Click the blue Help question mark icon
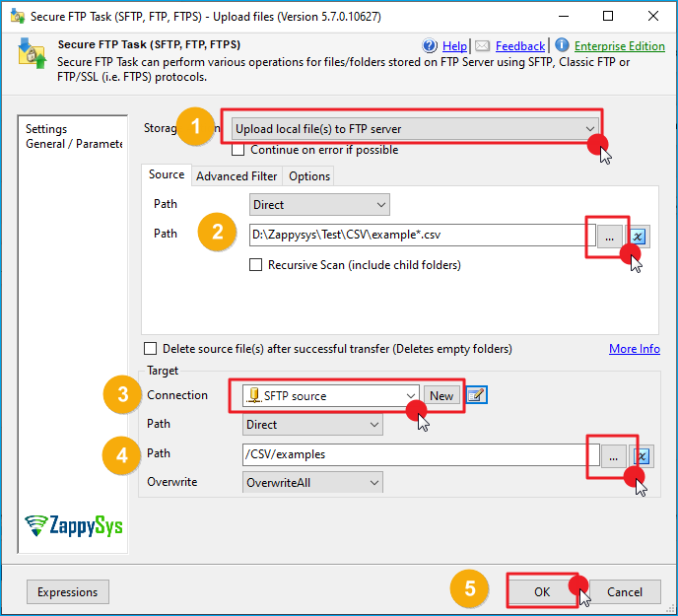 click(430, 45)
